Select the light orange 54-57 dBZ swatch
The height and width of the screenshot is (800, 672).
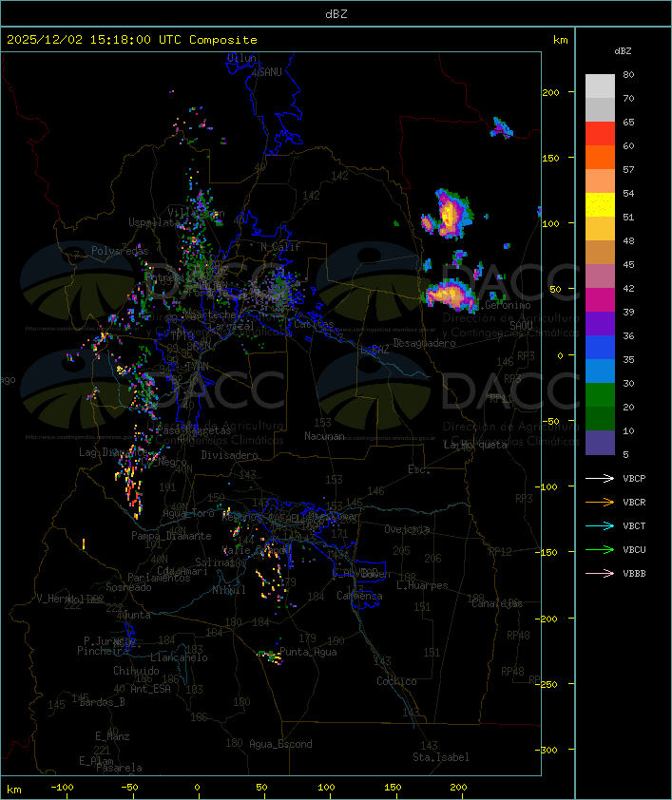pyautogui.click(x=600, y=181)
